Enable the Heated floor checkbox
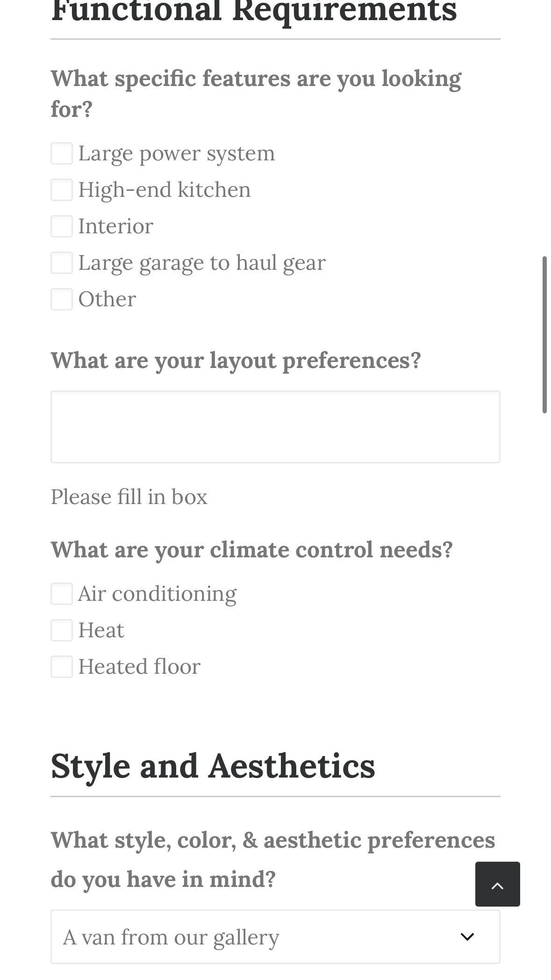The height and width of the screenshot is (980, 551). (62, 667)
